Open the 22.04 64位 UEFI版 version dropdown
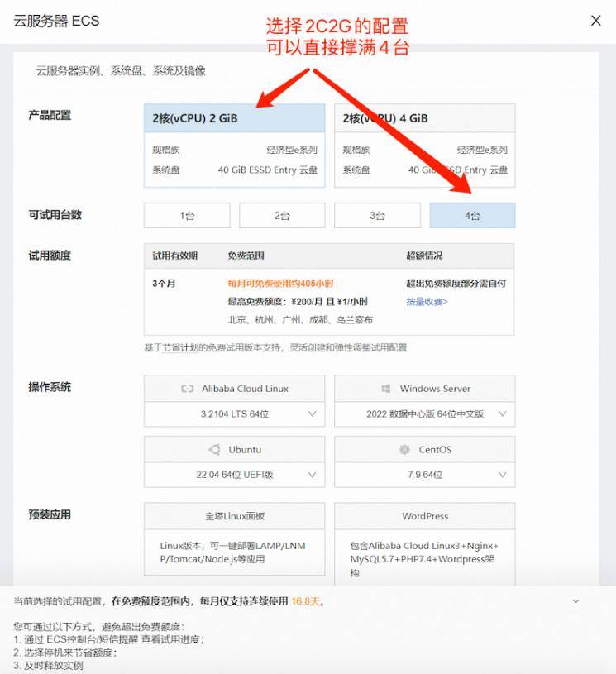 tap(234, 475)
